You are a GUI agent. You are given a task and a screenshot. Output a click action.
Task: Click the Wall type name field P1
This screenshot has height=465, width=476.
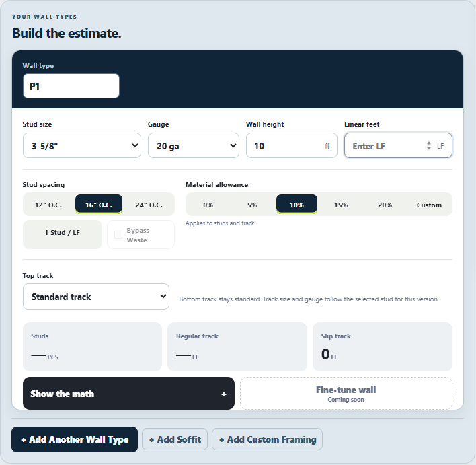pos(71,86)
